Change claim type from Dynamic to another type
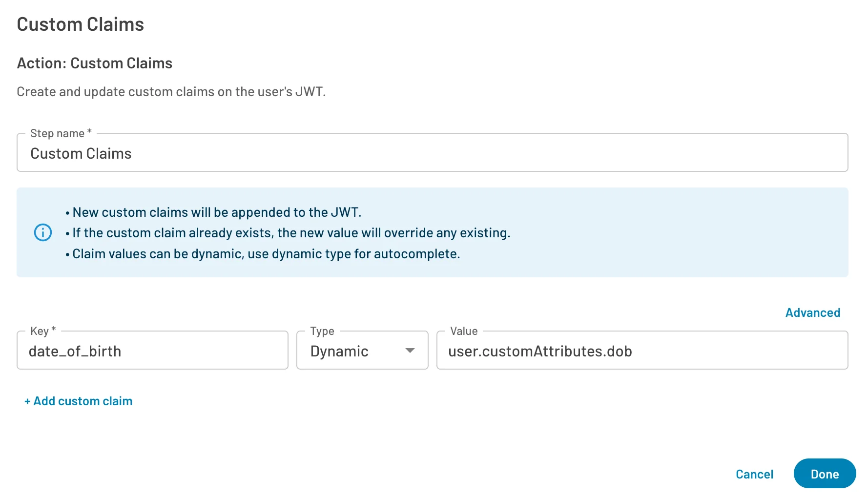Screen dimensions: 868x499 [361, 351]
